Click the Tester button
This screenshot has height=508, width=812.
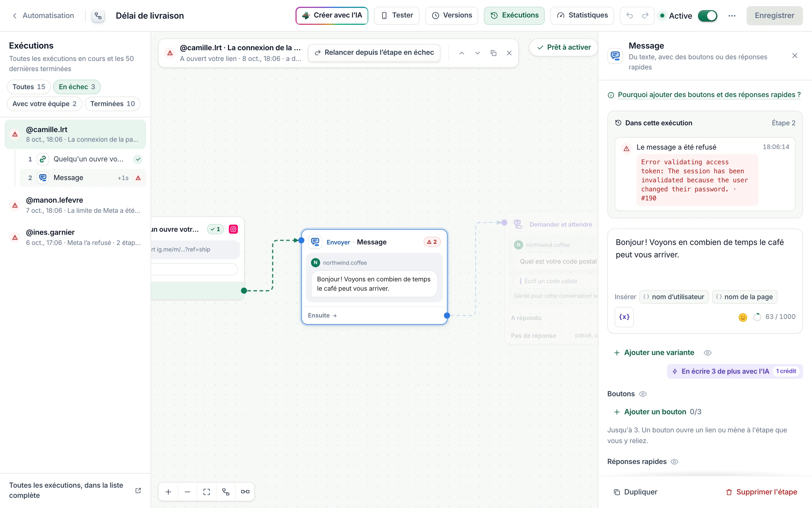[x=397, y=16]
